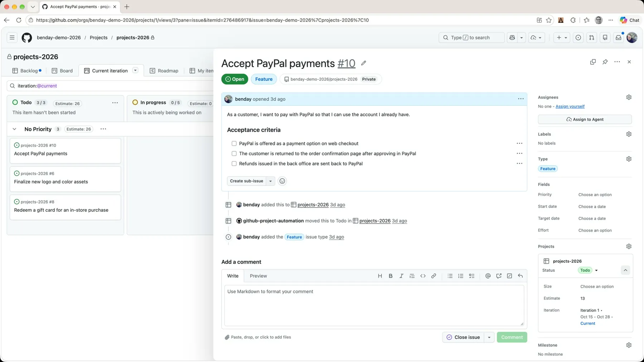Viewport: 644px width, 362px height.
Task: Collapse the No Priority group
Action: [14, 129]
